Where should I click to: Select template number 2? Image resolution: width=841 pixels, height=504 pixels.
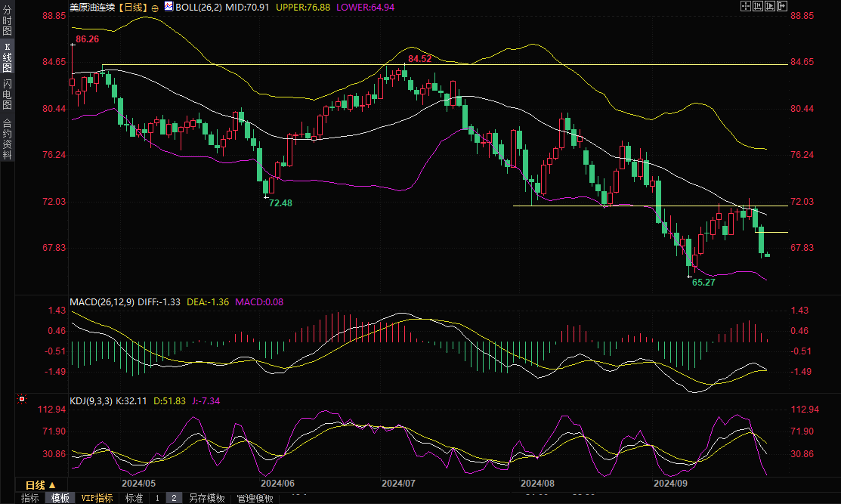pyautogui.click(x=173, y=498)
